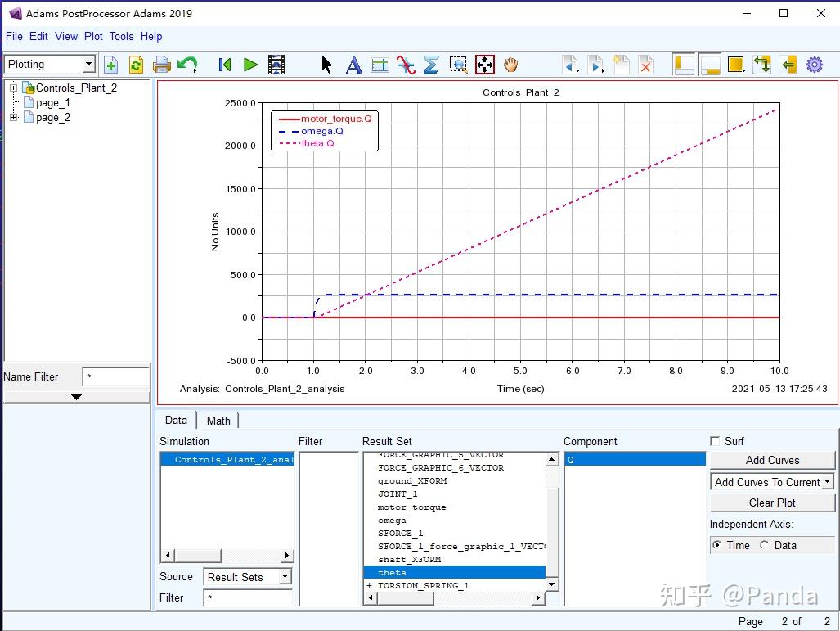840x631 pixels.
Task: Select the arrow Select tool
Action: point(327,65)
